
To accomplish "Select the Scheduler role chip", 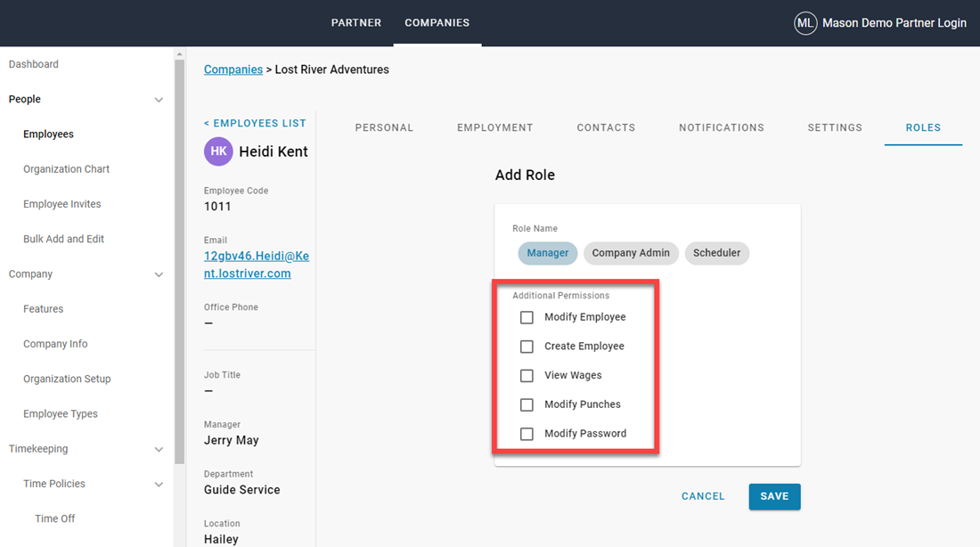I will coord(717,253).
